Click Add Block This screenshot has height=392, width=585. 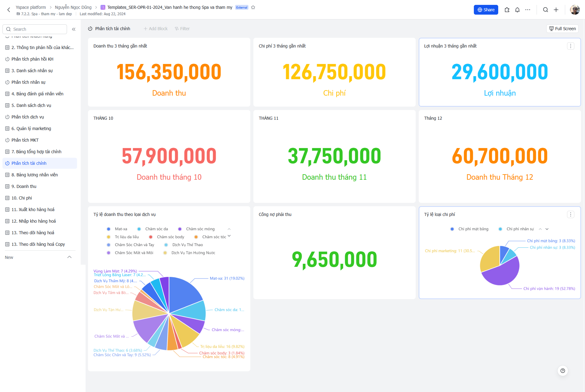(x=156, y=29)
